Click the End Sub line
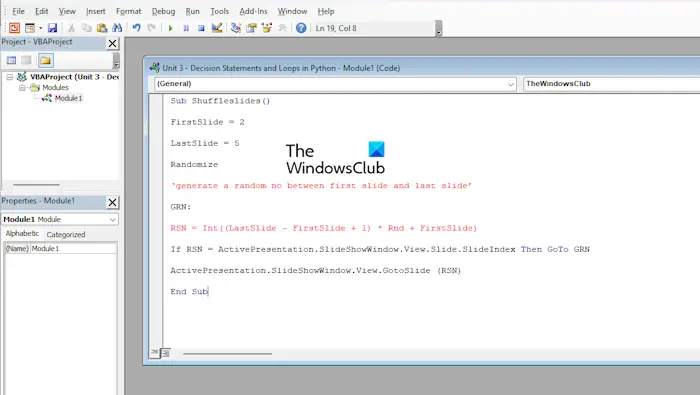 coord(189,292)
